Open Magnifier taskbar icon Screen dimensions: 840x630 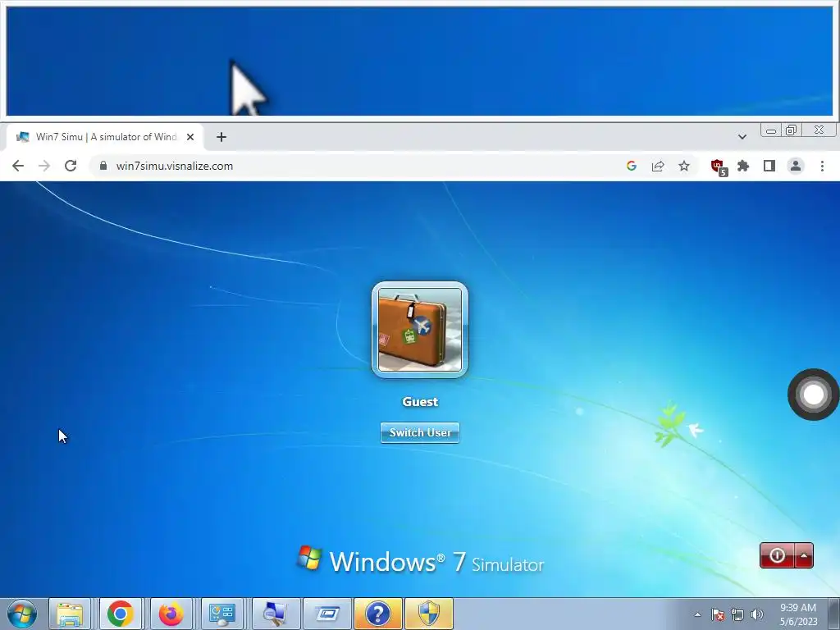click(276, 614)
